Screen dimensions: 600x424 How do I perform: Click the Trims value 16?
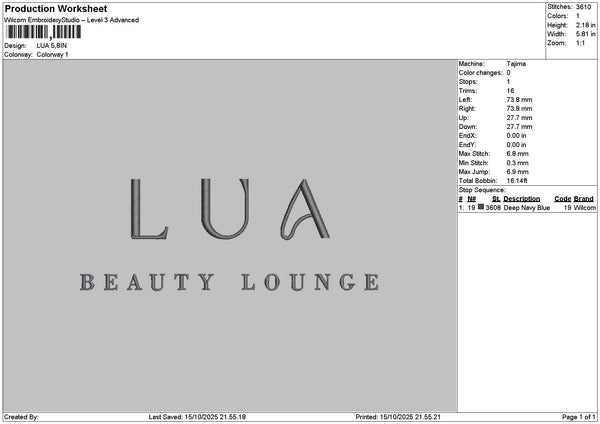tap(510, 91)
